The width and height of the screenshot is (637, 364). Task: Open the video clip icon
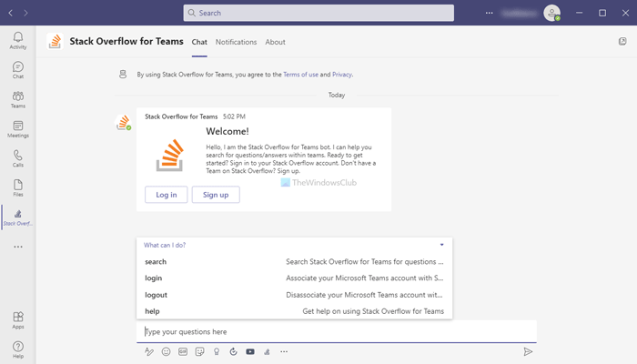click(250, 352)
